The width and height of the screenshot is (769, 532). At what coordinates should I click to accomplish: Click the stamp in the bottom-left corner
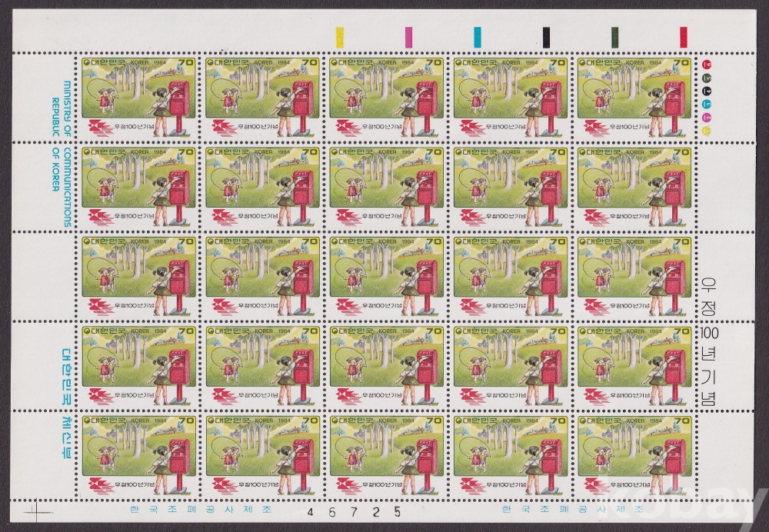pyautogui.click(x=138, y=455)
